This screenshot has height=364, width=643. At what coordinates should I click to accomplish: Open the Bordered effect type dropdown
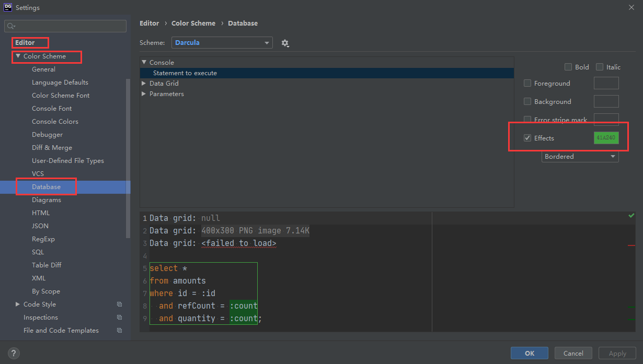580,156
